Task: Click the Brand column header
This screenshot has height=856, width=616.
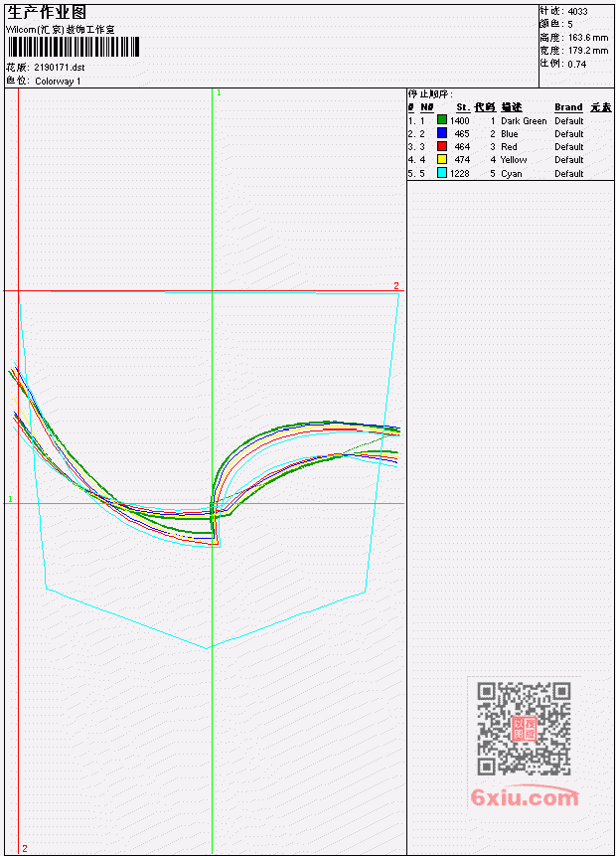Action: (568, 107)
